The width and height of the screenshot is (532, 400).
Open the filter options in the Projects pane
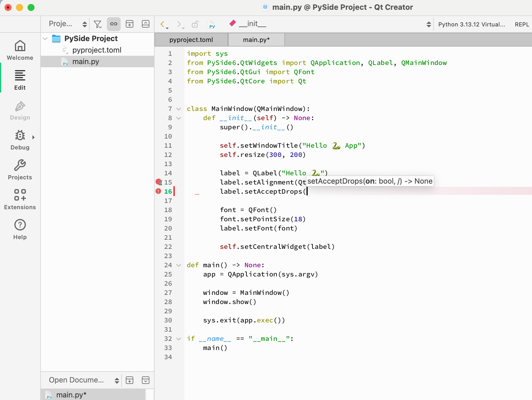click(x=98, y=24)
